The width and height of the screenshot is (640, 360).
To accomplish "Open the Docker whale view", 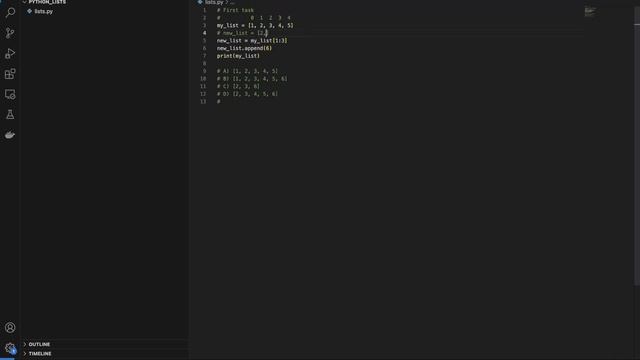I will pos(10,135).
